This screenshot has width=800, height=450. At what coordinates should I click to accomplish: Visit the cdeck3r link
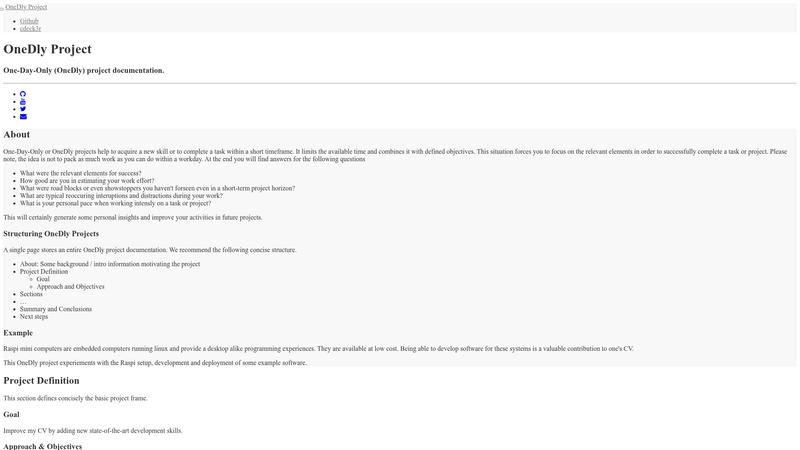(30, 29)
